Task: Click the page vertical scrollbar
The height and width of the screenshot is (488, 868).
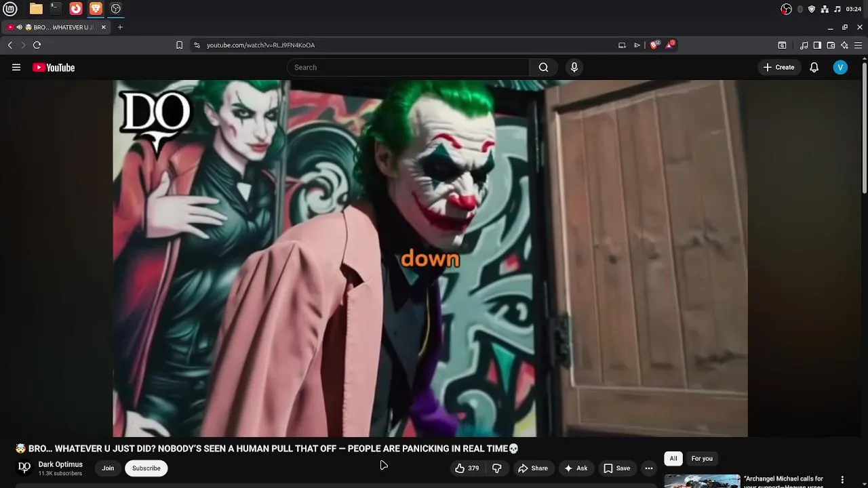Action: point(865,129)
